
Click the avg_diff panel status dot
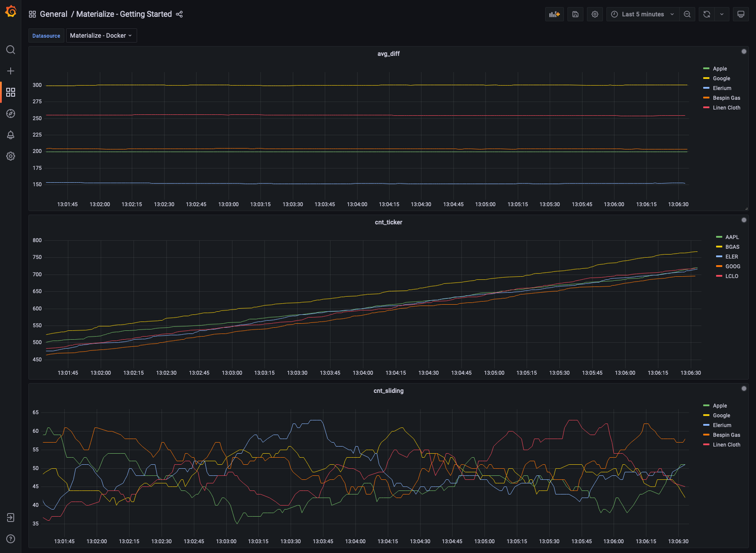[x=744, y=51]
